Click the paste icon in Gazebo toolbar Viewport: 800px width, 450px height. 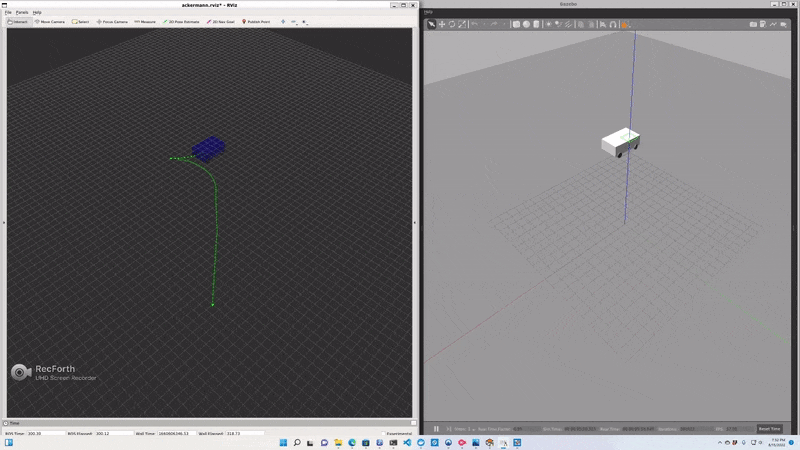(591, 24)
